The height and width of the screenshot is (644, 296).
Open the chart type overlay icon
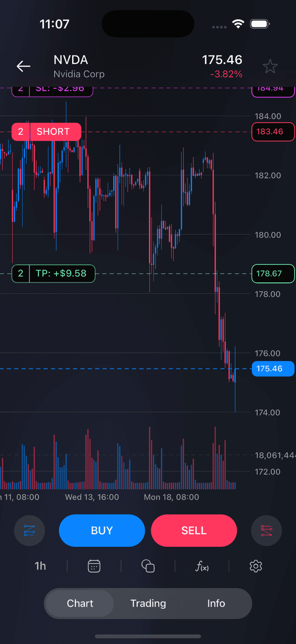[x=148, y=566]
